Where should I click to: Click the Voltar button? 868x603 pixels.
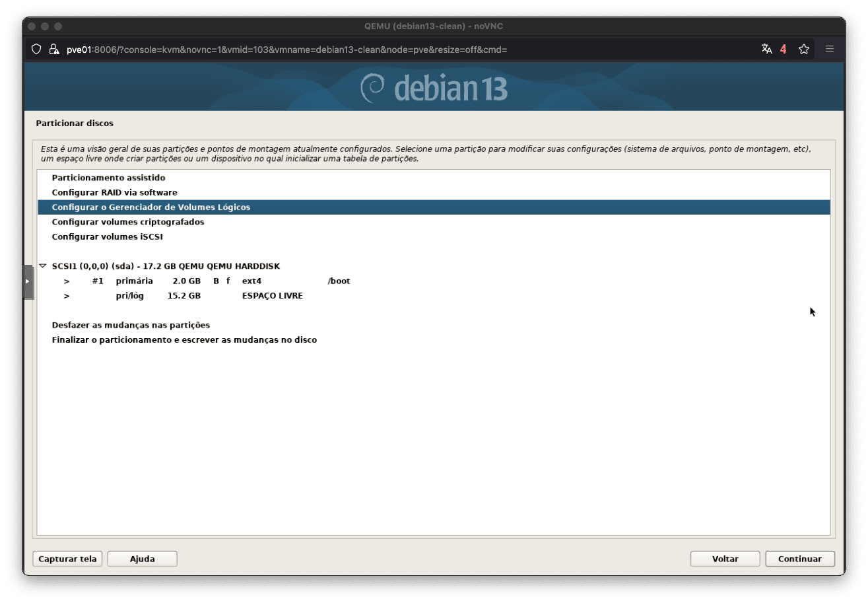pos(725,559)
